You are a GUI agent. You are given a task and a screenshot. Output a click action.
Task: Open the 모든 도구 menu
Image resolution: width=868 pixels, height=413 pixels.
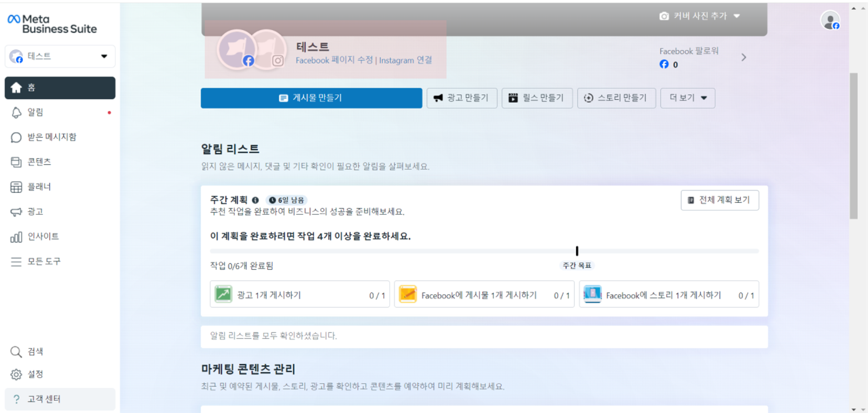(x=44, y=261)
